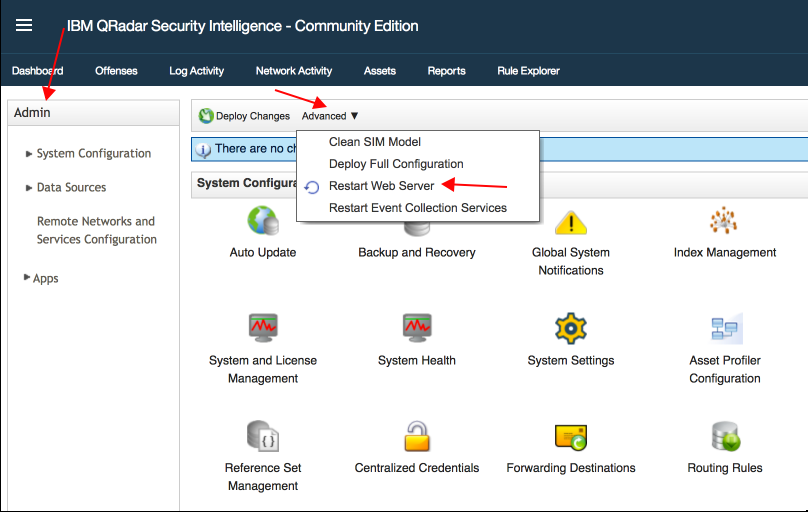
Task: Click the Global System Notifications label
Action: 570,261
